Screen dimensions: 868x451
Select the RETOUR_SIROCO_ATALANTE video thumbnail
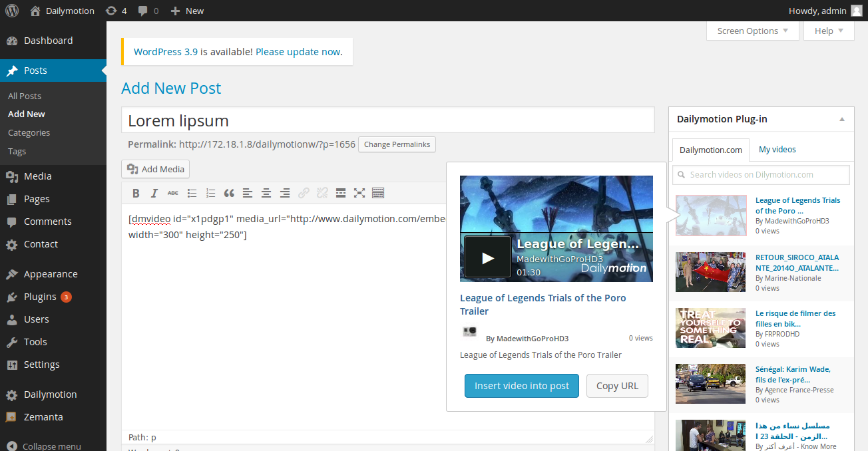coord(711,272)
